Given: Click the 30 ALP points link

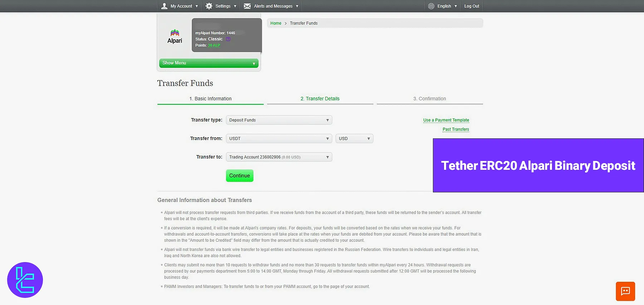Looking at the screenshot, I should [214, 45].
